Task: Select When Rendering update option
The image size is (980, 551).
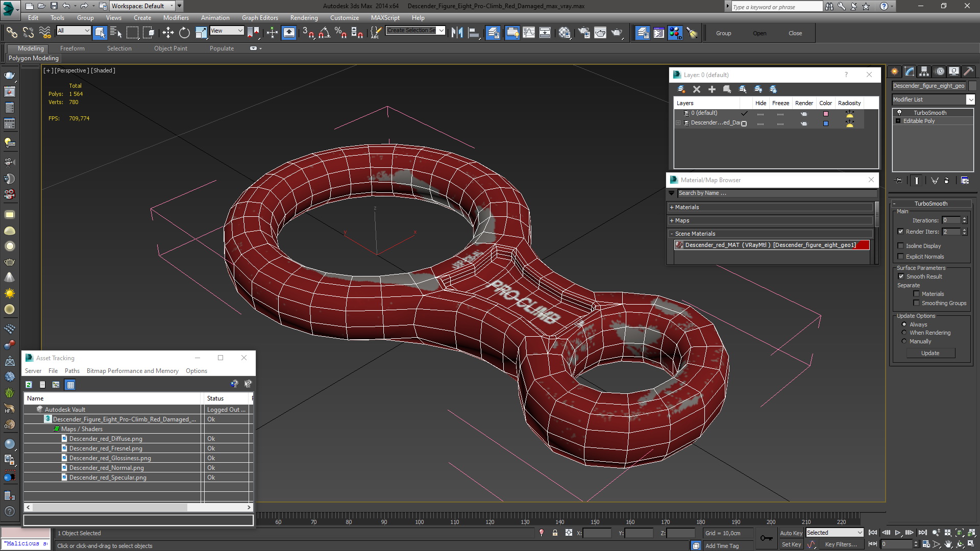Action: 904,332
